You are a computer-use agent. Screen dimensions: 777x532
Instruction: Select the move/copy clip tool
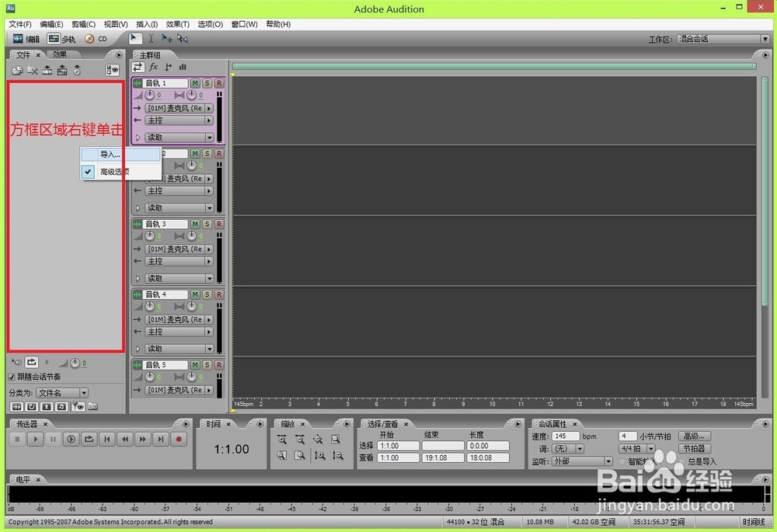point(167,38)
